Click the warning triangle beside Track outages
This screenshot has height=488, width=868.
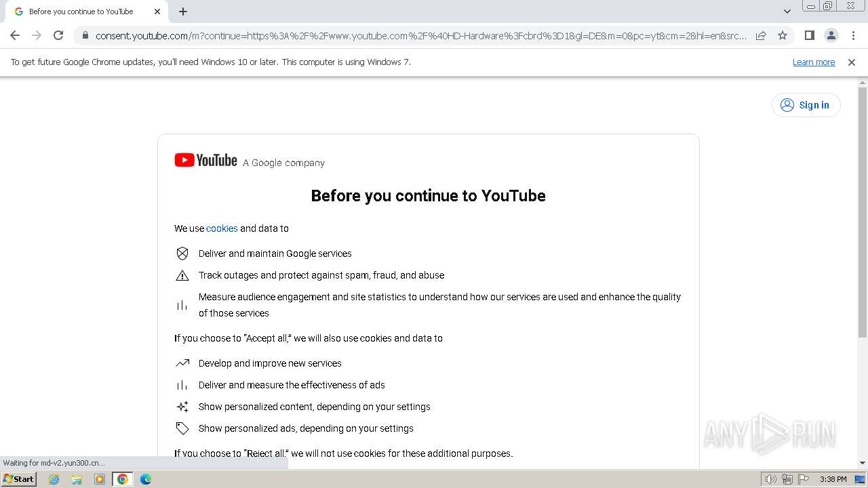click(x=182, y=275)
